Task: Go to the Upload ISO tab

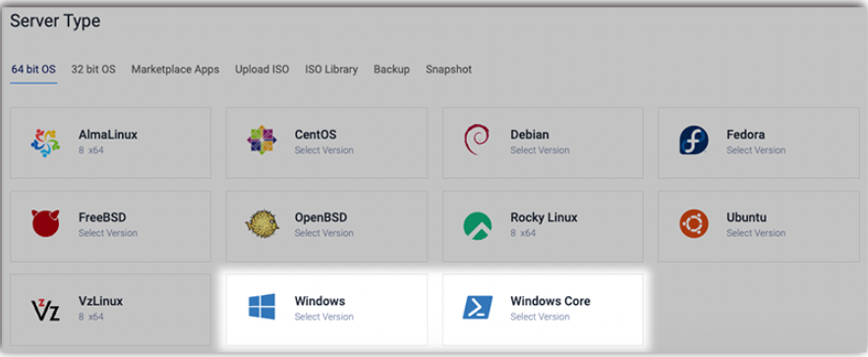Action: pyautogui.click(x=261, y=70)
